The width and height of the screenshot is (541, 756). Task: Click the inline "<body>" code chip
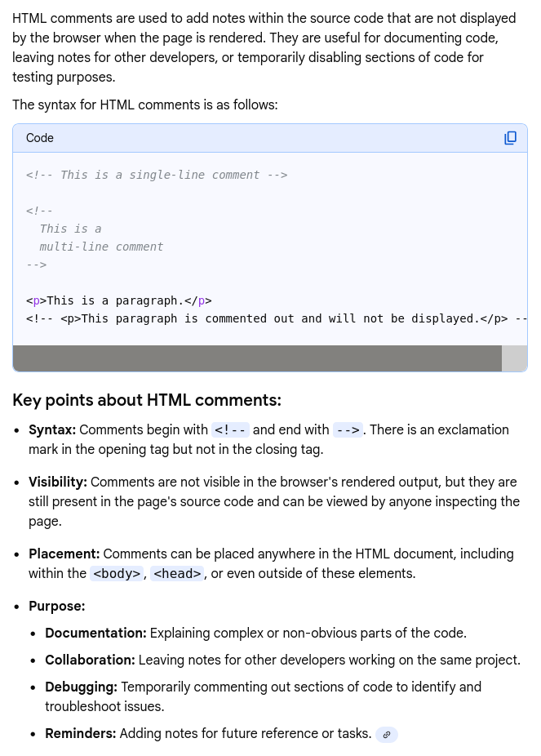pos(117,574)
